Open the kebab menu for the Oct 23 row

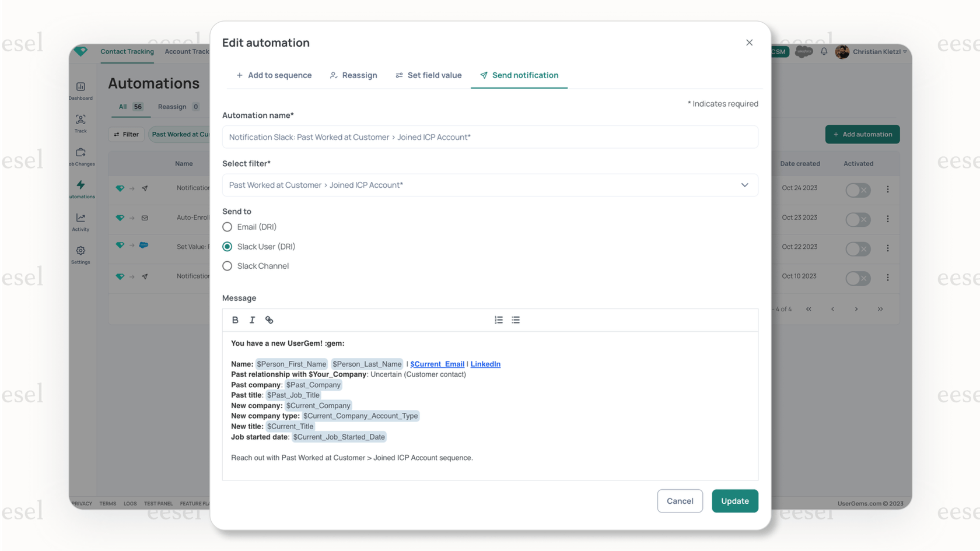888,220
